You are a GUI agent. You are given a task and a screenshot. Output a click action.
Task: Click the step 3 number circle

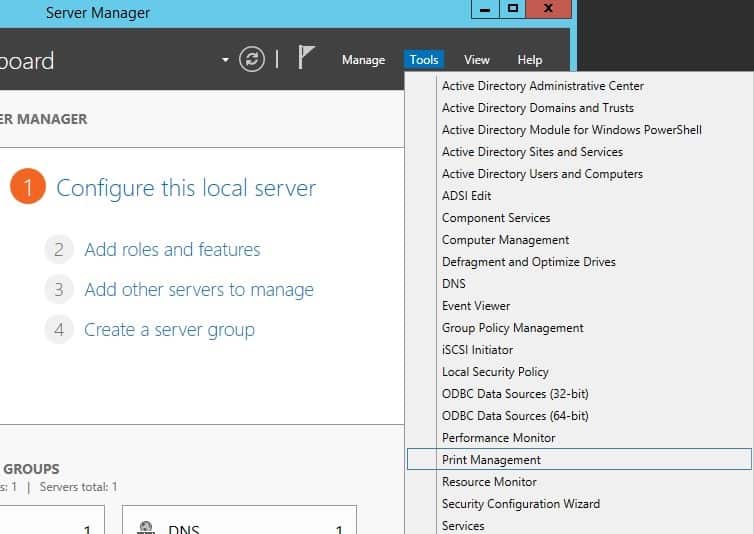(x=59, y=290)
